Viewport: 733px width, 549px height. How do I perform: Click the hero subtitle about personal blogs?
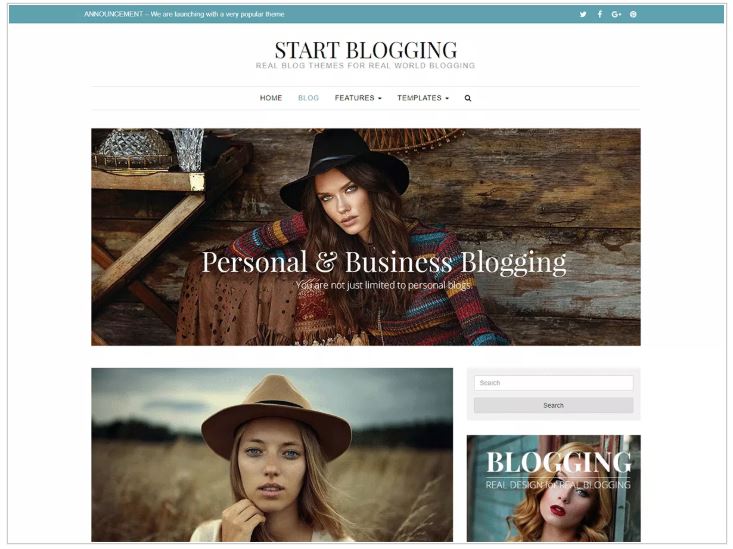[383, 285]
